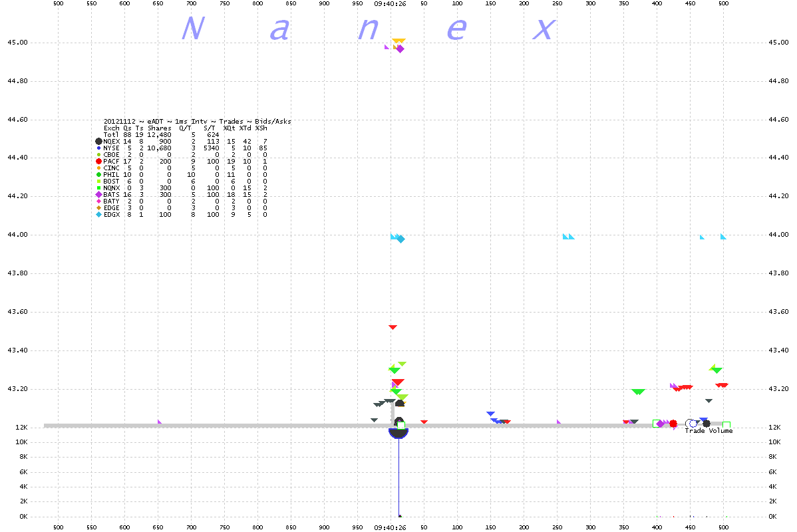Screen dimensions: 797x532
Task: Select the purple diamond trade near 45.00
Action: pyautogui.click(x=400, y=49)
